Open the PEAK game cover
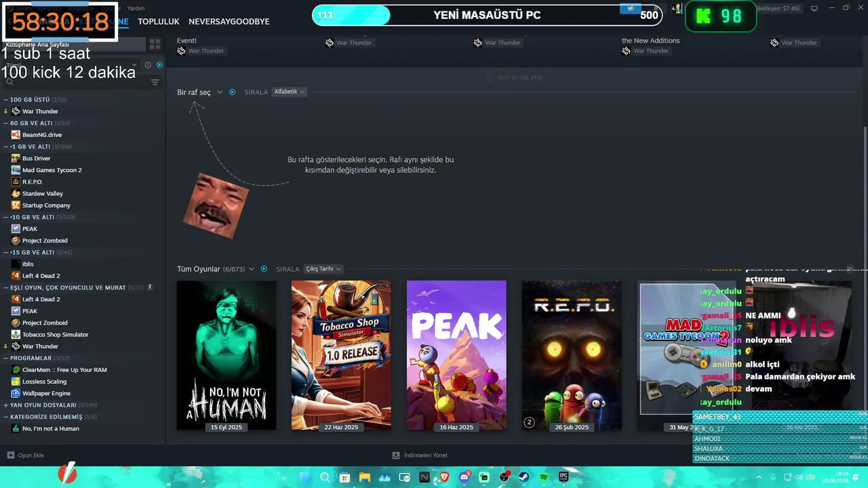Viewport: 868px width, 488px height. (456, 355)
